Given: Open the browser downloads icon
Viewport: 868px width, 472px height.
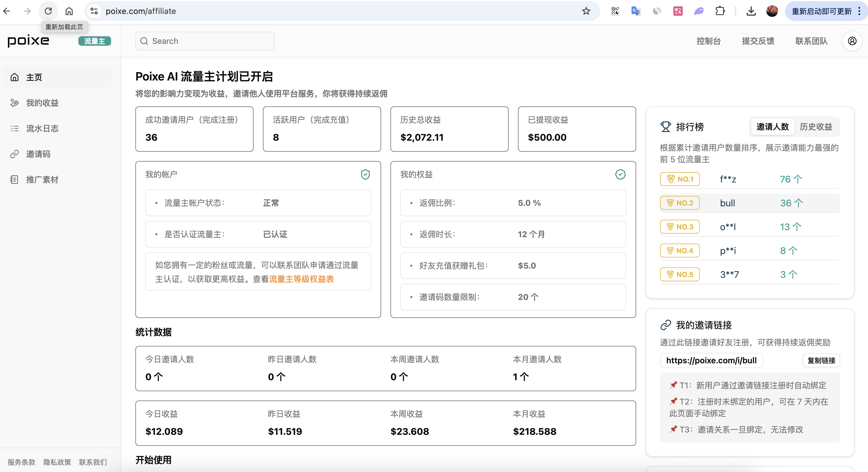Looking at the screenshot, I should pos(751,11).
